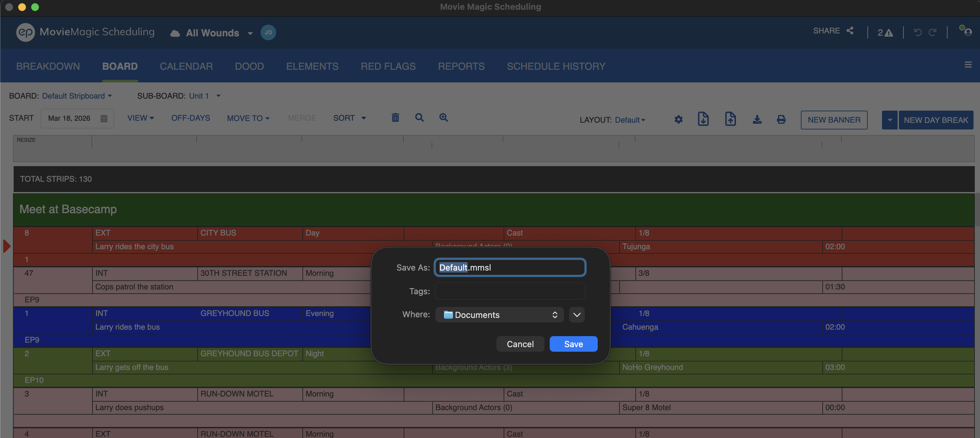The image size is (980, 438).
Task: Click the export layout file icon
Action: click(730, 119)
